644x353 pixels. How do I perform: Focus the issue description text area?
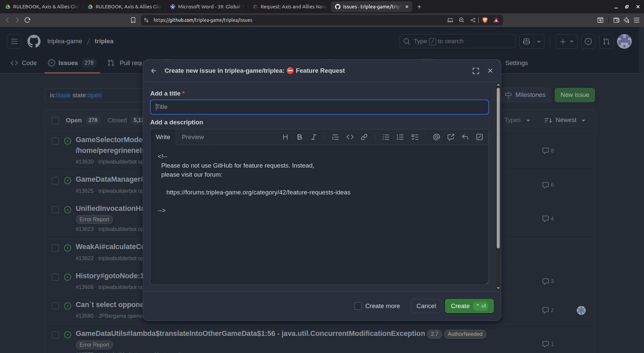point(319,215)
